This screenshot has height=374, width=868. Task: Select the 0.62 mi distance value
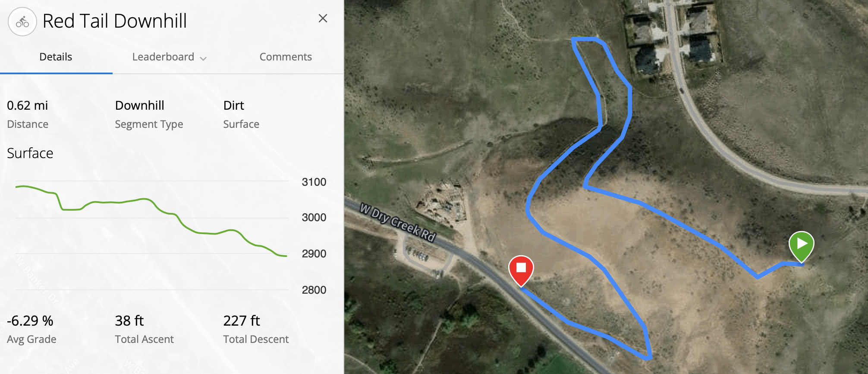coord(28,105)
